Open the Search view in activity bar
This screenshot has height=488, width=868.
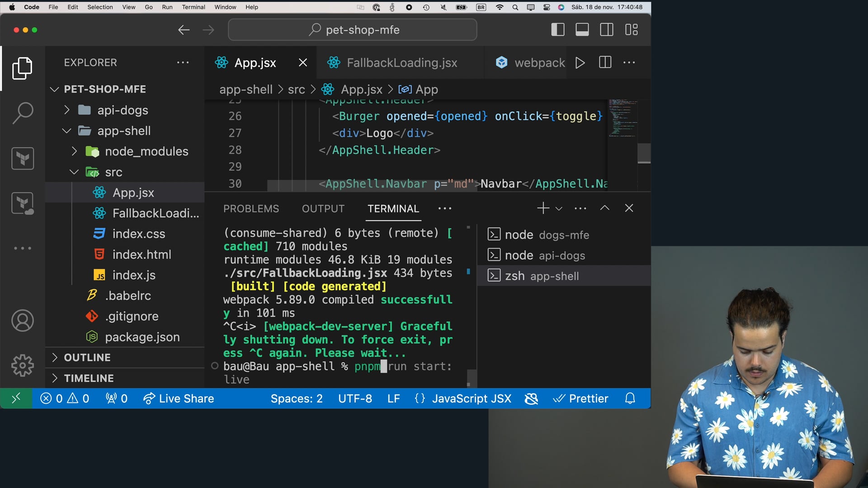pos(22,113)
